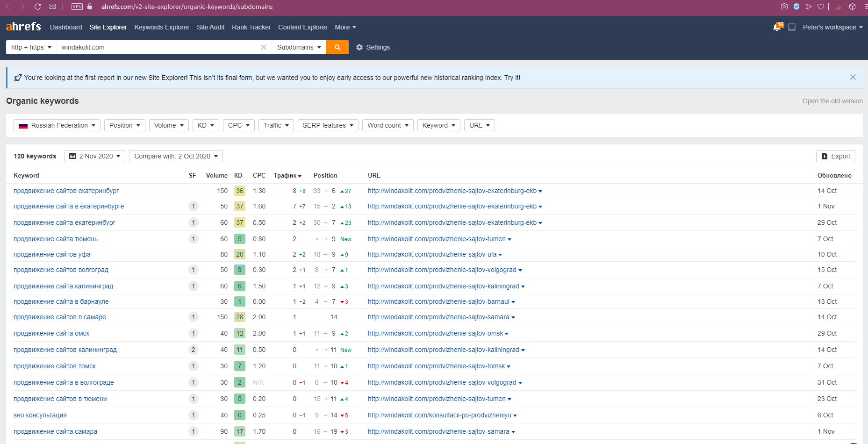
Task: Open URL prodvizhenie-sajtov-barnaul link
Action: (x=438, y=301)
